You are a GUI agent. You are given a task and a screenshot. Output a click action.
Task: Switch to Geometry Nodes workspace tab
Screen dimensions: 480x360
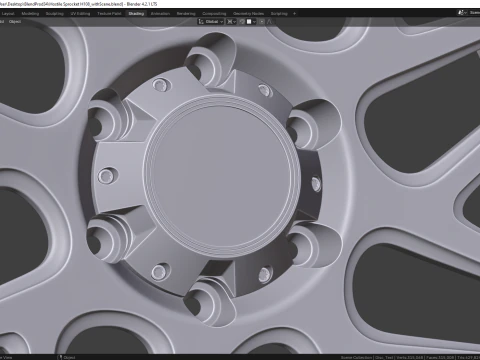tap(249, 14)
